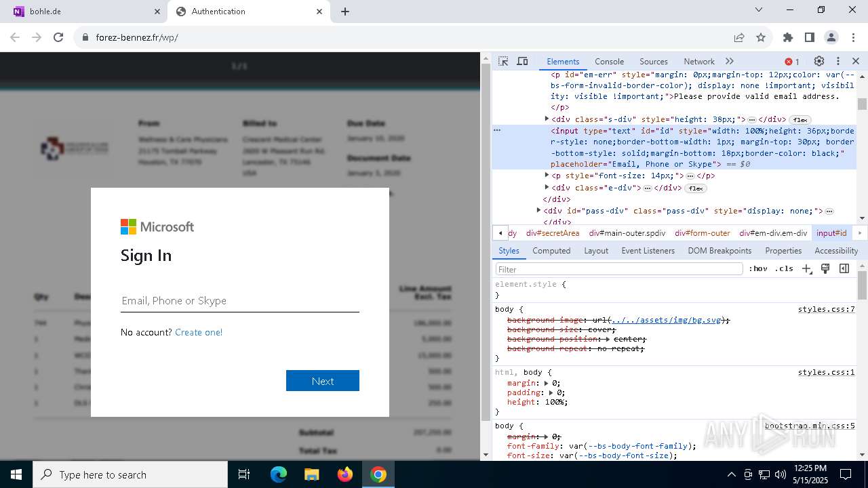Close the bohle.de tab
Screen dimensions: 868x488
tap(157, 12)
